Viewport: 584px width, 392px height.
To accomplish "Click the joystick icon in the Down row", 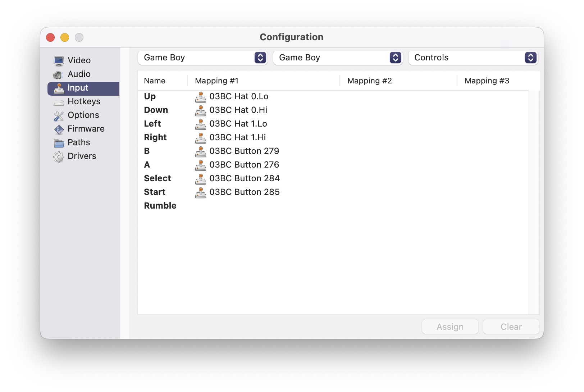I will pyautogui.click(x=201, y=110).
